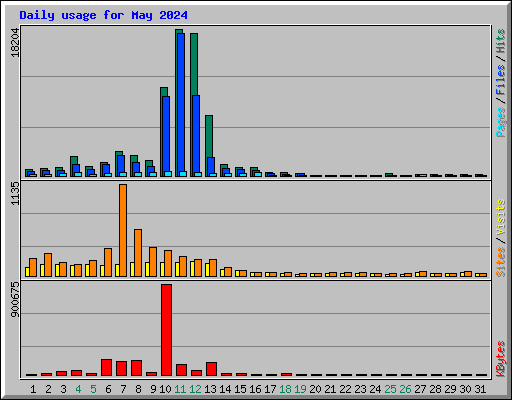Viewport: 512px width, 400px height.
Task: Click the red 'KBytes' legend label
Action: pos(500,358)
